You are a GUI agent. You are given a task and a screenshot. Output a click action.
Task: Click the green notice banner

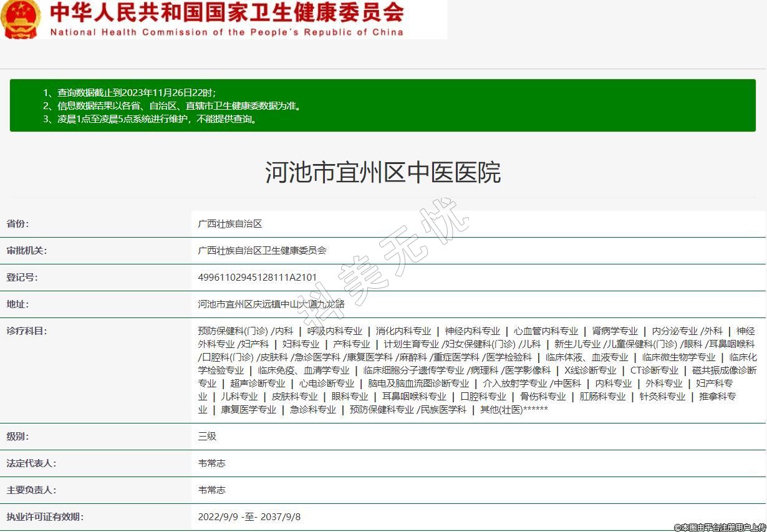coord(382,105)
